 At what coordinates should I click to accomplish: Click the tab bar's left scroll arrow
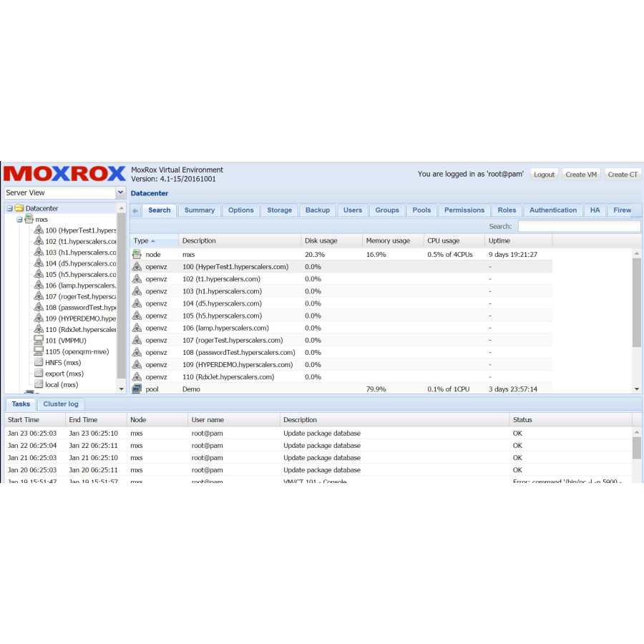click(135, 210)
